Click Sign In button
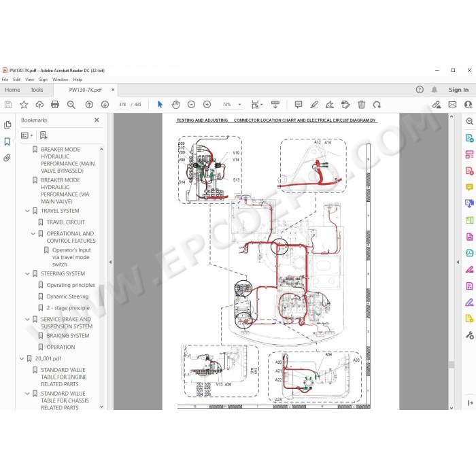The image size is (476, 476). pos(458,90)
